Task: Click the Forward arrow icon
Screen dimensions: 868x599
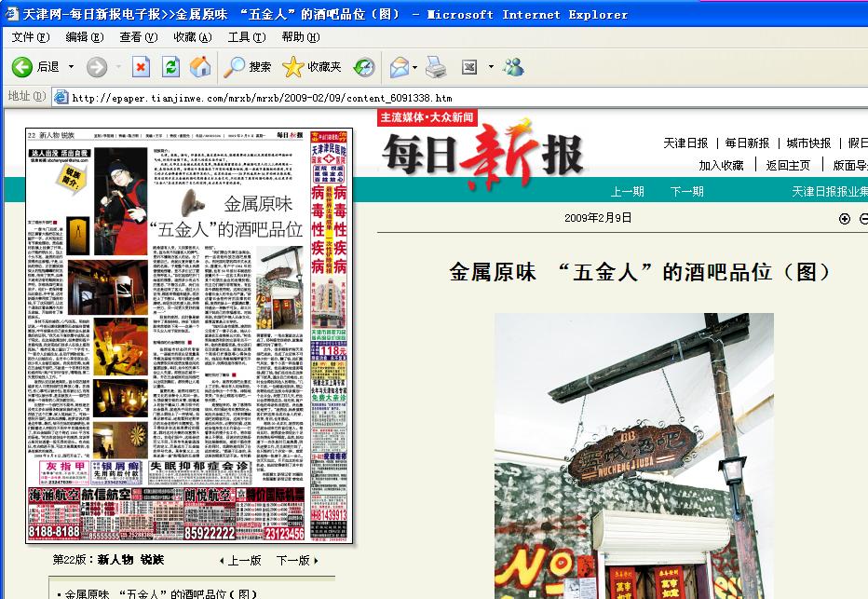Action: point(97,67)
